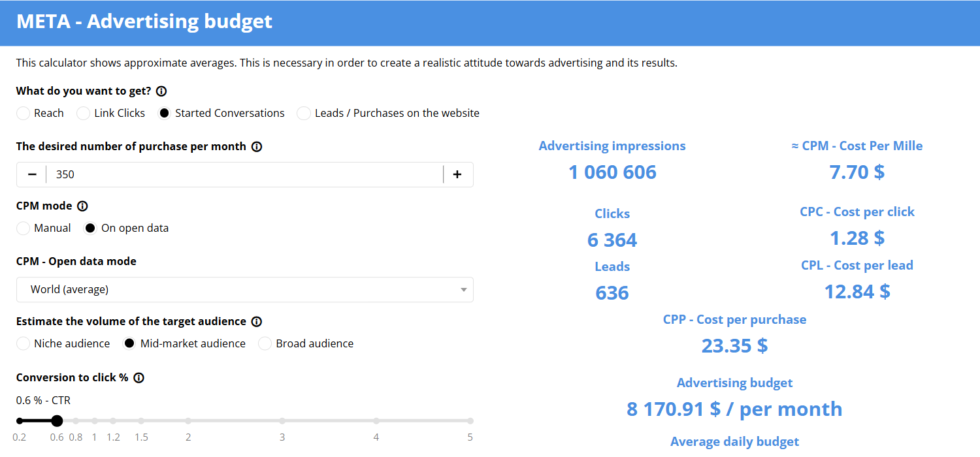Select the Reach radio option
The height and width of the screenshot is (457, 980).
(24, 114)
